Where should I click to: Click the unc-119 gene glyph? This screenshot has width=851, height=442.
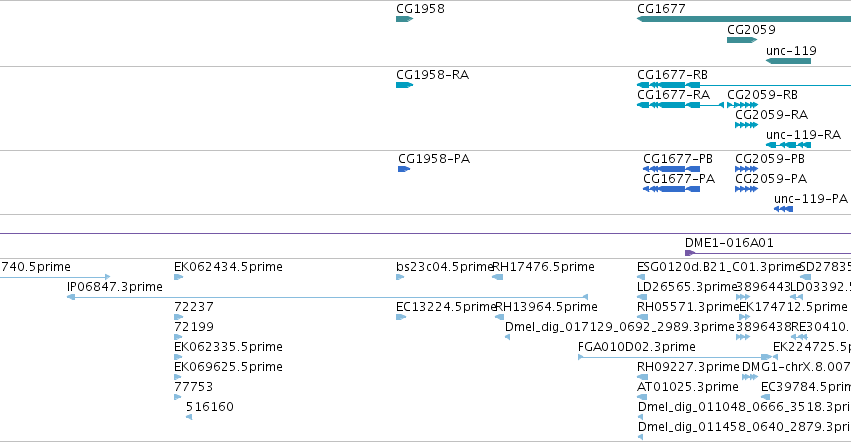788,61
